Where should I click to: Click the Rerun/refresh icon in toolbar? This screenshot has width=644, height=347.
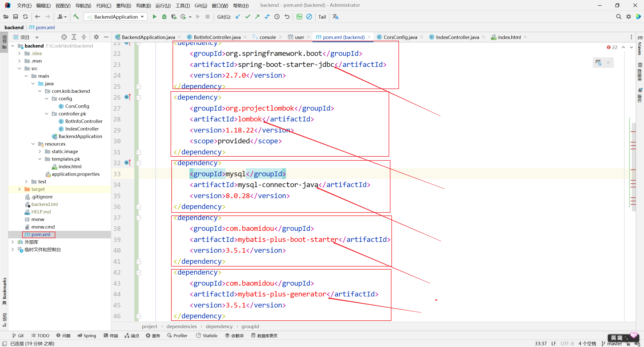pos(25,17)
